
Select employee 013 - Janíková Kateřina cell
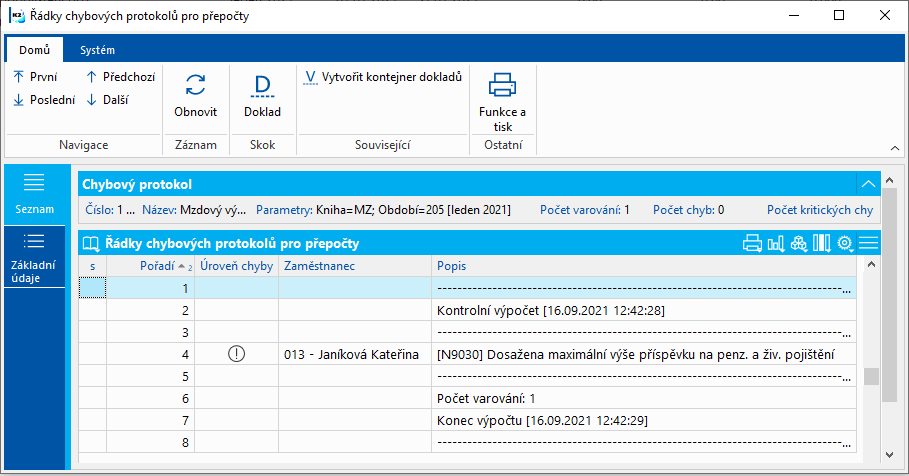[355, 354]
